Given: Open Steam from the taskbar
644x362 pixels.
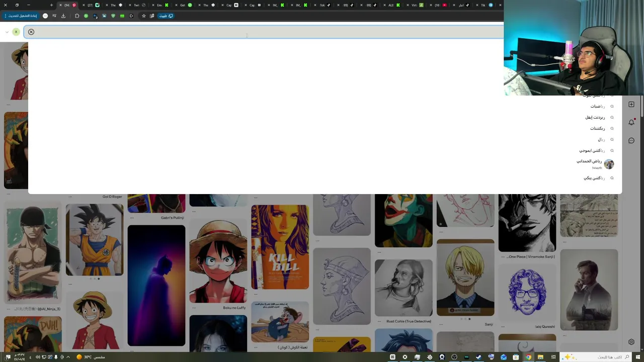Looking at the screenshot, I should point(479,357).
